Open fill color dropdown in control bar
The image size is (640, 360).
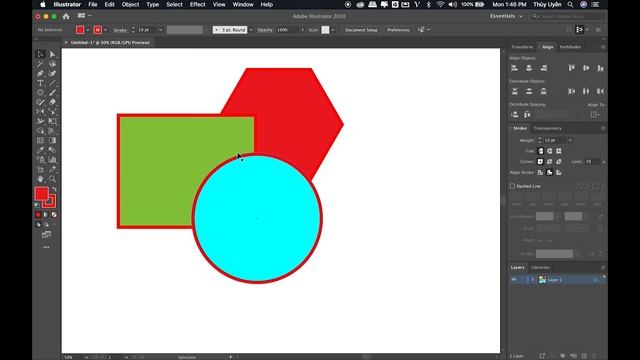[87, 30]
